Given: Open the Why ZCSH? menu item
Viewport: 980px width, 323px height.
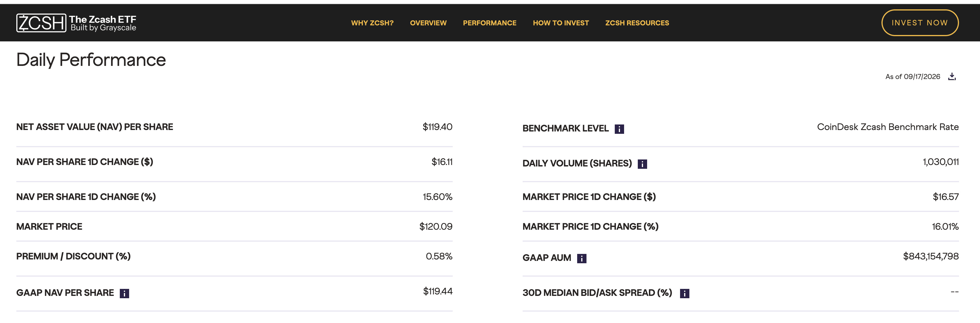Looking at the screenshot, I should tap(372, 23).
